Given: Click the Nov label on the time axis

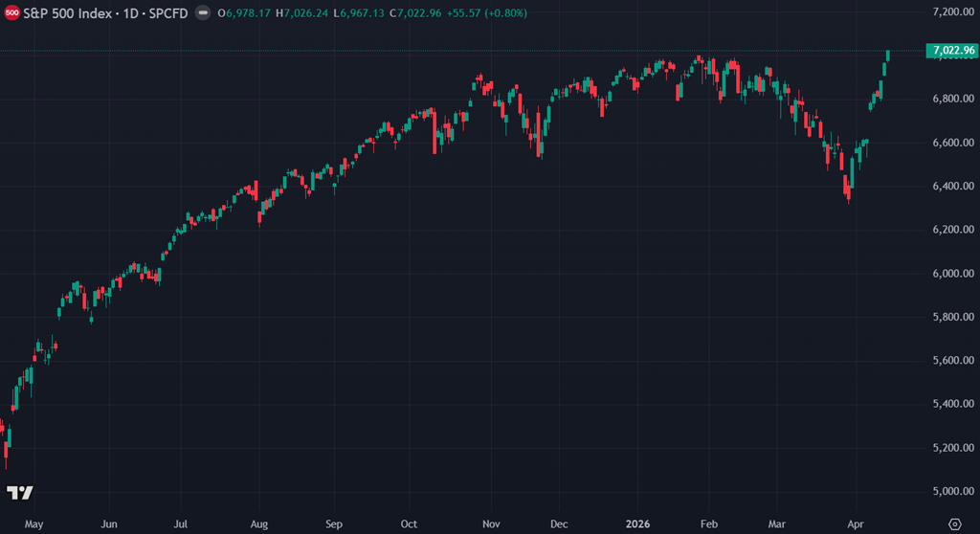Looking at the screenshot, I should (490, 524).
